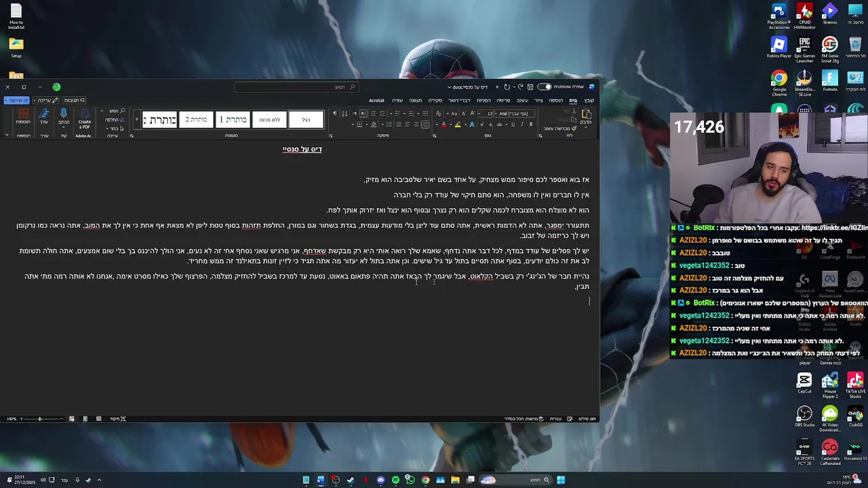
Task: Click the Increase Font Size icon
Action: tap(472, 113)
